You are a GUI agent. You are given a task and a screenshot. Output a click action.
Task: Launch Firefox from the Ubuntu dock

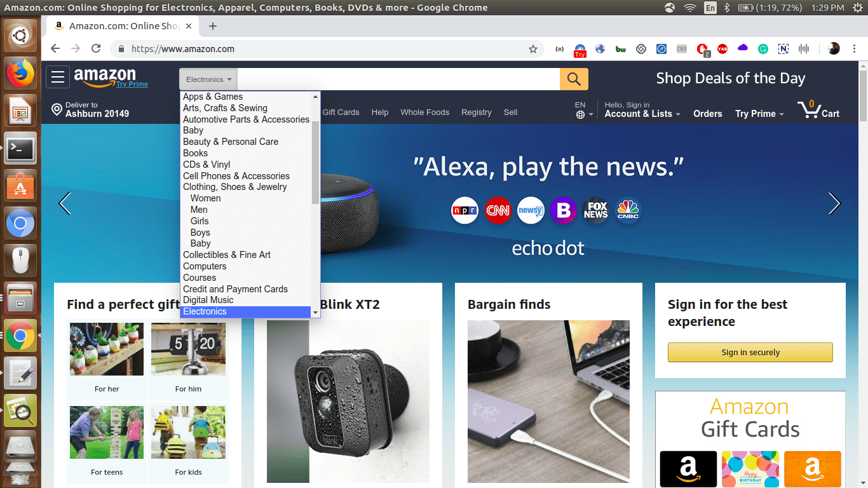pos(20,72)
